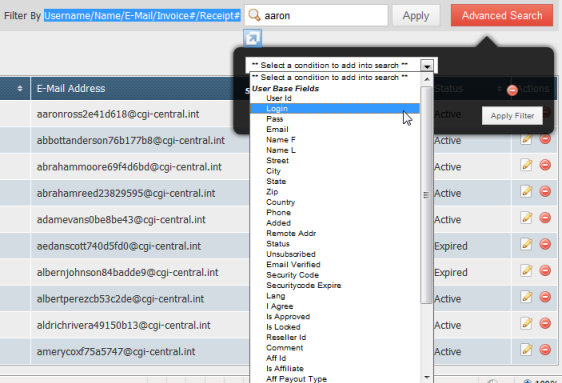The width and height of the screenshot is (562, 383).
Task: Edit the abrahammoore69f4d6bd user
Action: point(526,165)
